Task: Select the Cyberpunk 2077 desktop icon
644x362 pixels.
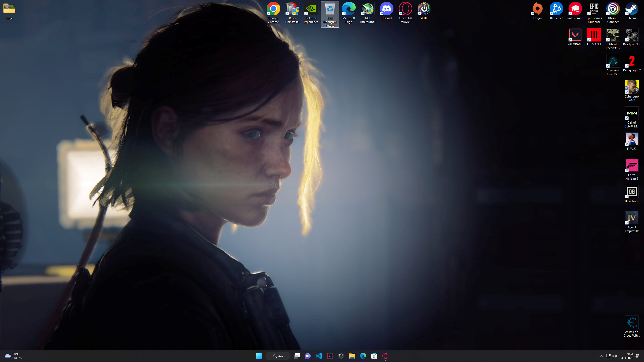Action: (x=632, y=91)
